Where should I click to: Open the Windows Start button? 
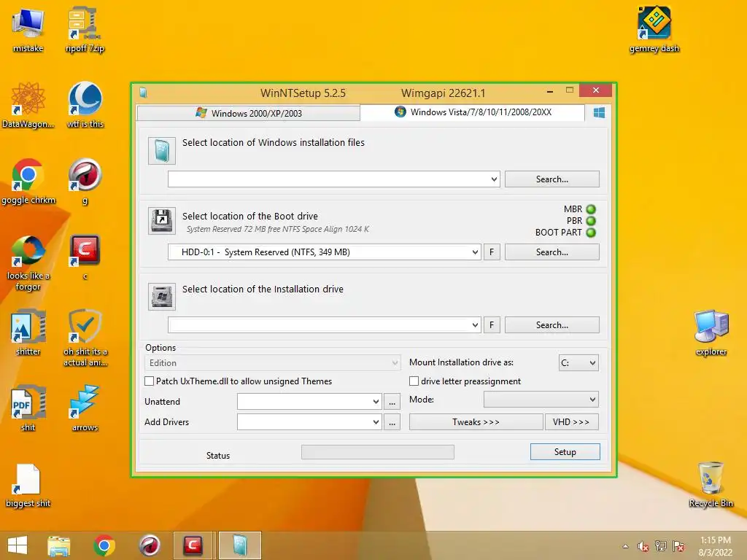[18, 545]
